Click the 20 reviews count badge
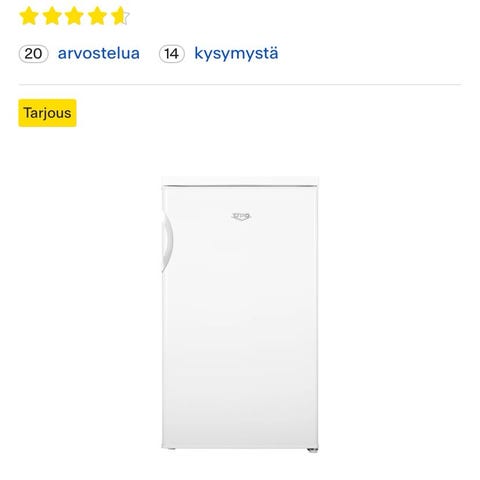The width and height of the screenshot is (480, 480). (33, 54)
